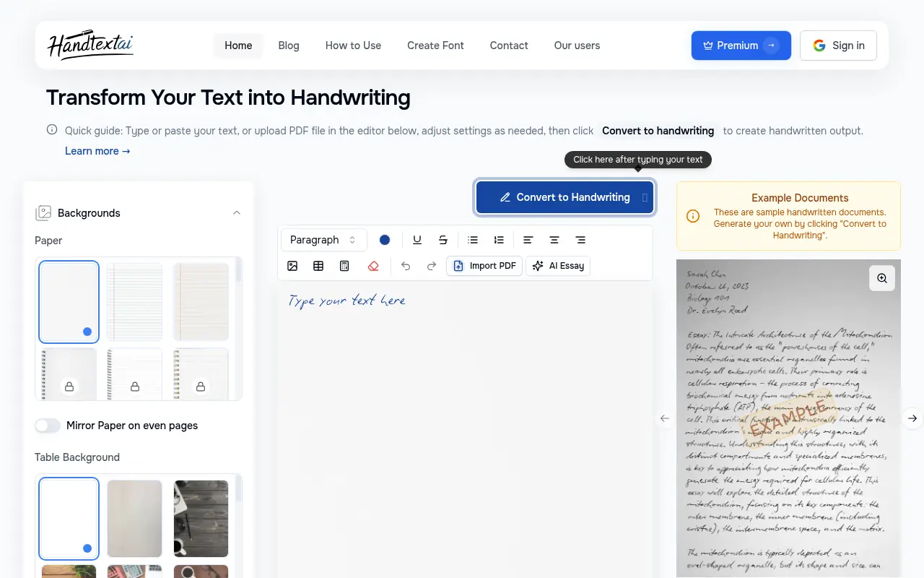Click the Convert to Handwriting button
This screenshot has height=578, width=924.
565,197
